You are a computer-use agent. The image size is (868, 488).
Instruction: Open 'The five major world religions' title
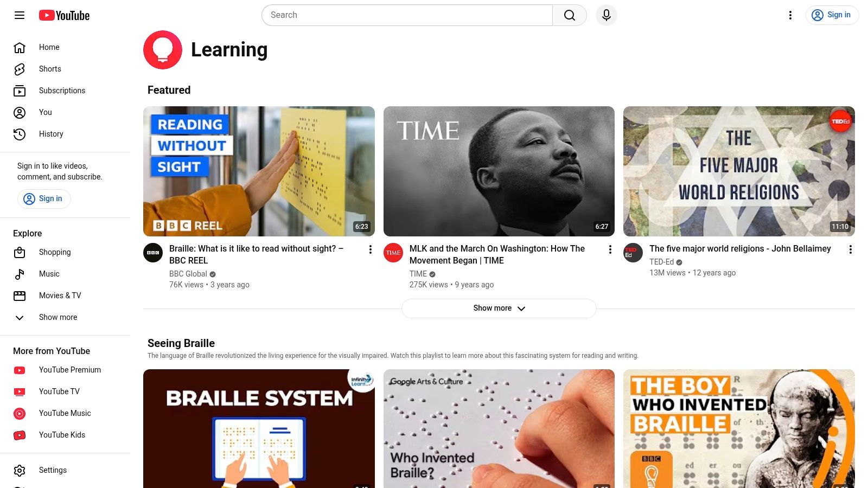click(740, 248)
